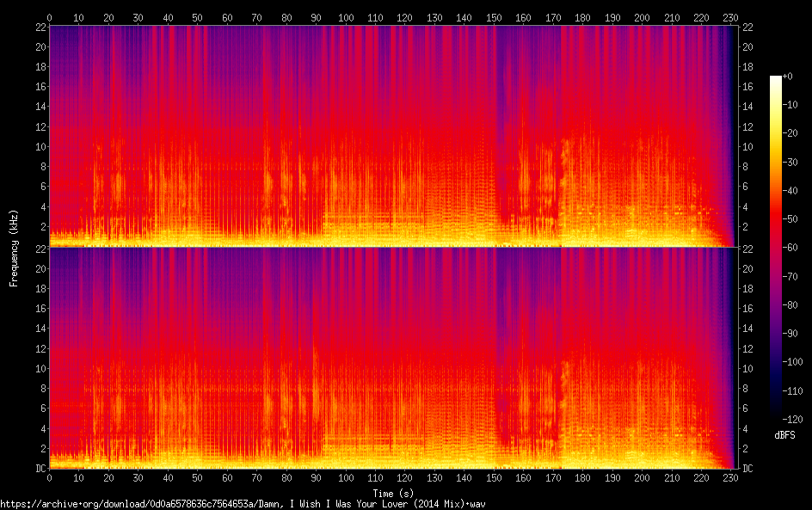The height and width of the screenshot is (510, 812).
Task: Click the 180 mark on top time axis
Action: [582, 18]
